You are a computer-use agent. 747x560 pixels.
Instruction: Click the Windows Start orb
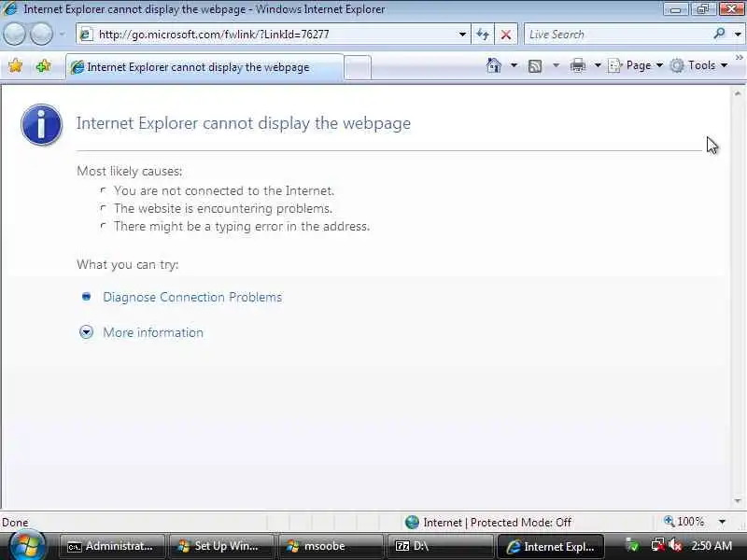click(27, 546)
